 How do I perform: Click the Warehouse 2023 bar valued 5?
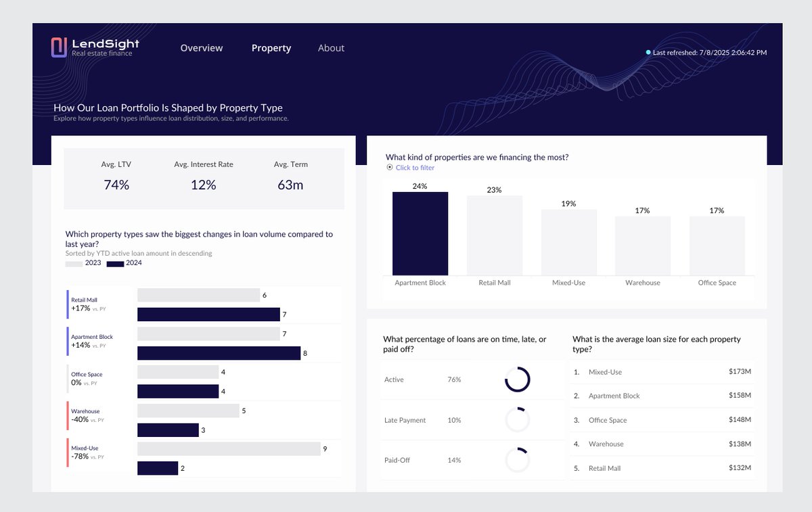(x=188, y=411)
